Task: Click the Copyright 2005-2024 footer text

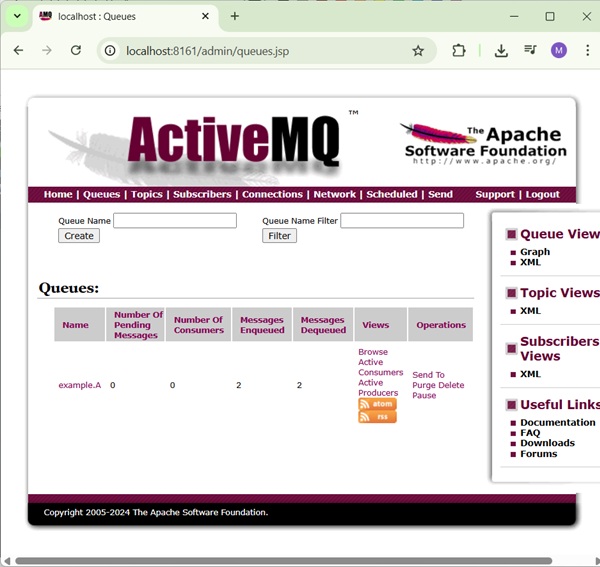Action: pyautogui.click(x=156, y=512)
